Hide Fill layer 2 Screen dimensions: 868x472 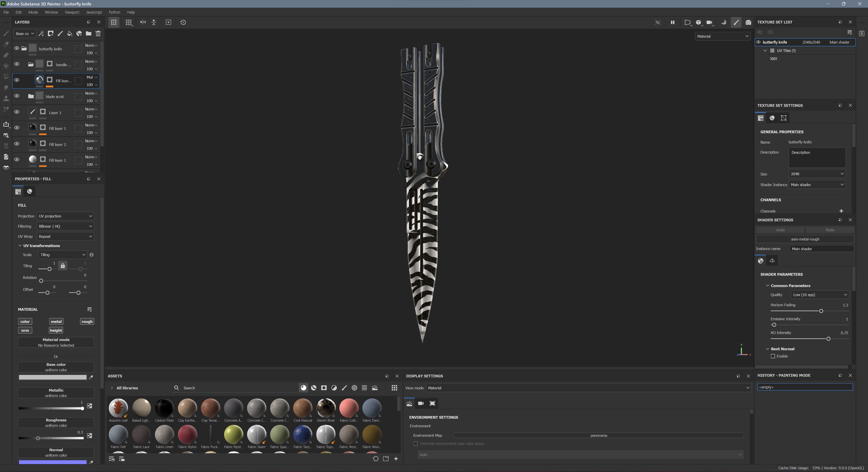tap(17, 144)
